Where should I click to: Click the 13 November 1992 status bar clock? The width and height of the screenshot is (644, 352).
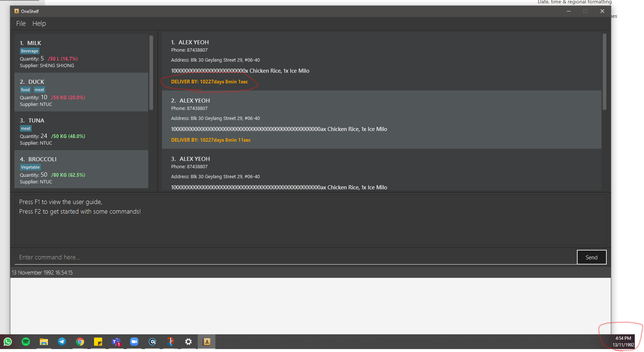pos(42,273)
